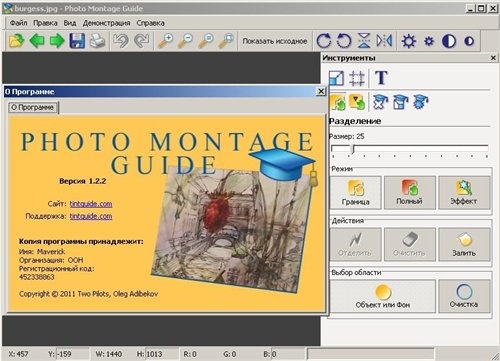Adjust the Размер slider handle
Image resolution: width=500 pixels, height=361 pixels.
click(x=353, y=149)
